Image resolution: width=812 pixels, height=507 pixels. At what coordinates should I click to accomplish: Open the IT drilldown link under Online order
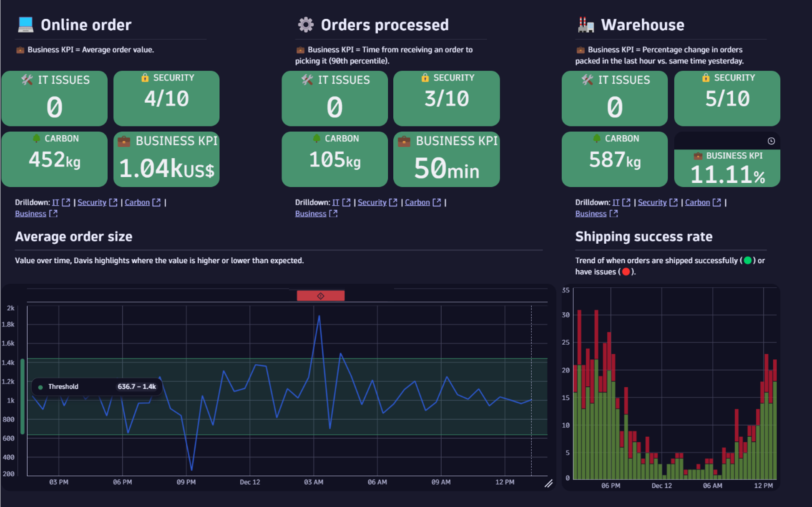pos(56,202)
